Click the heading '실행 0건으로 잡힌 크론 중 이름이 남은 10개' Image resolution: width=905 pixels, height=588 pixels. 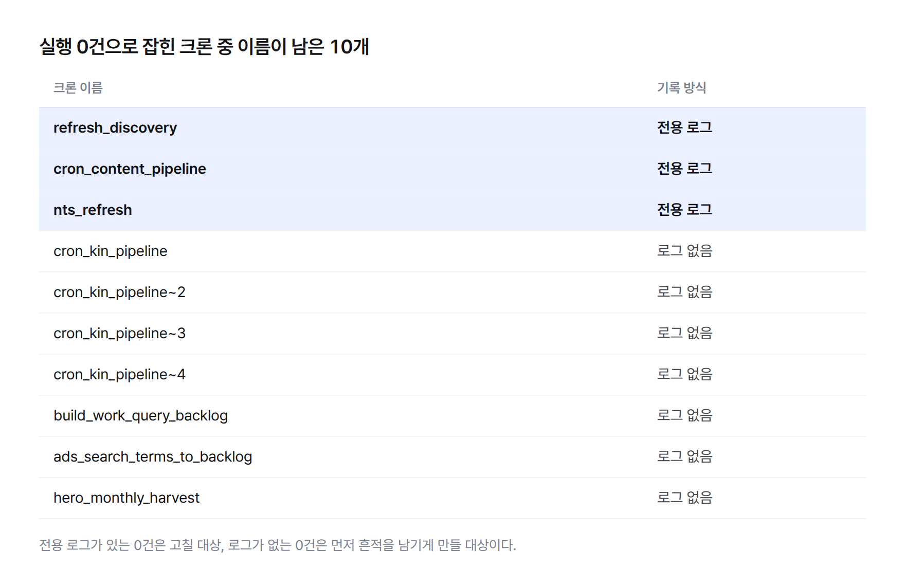click(x=204, y=47)
